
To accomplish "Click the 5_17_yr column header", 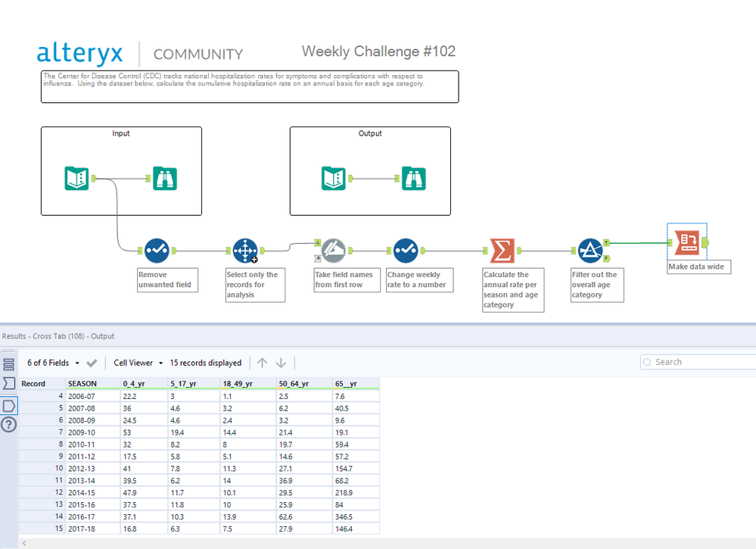I will click(194, 383).
